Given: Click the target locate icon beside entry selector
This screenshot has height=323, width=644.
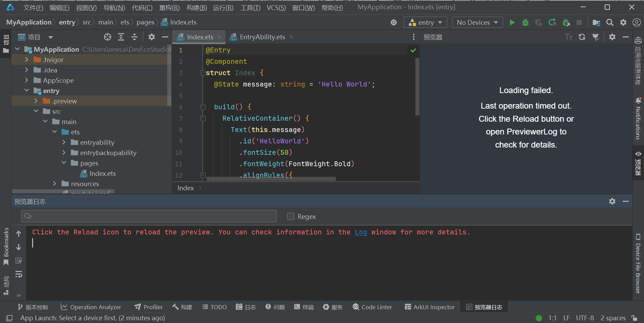Looking at the screenshot, I should [394, 22].
